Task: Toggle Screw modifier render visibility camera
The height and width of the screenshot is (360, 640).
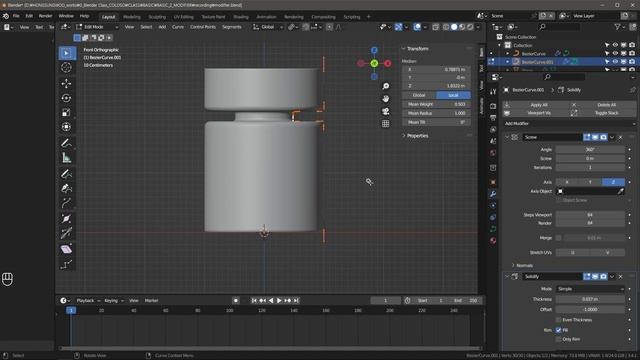Action: tap(603, 138)
